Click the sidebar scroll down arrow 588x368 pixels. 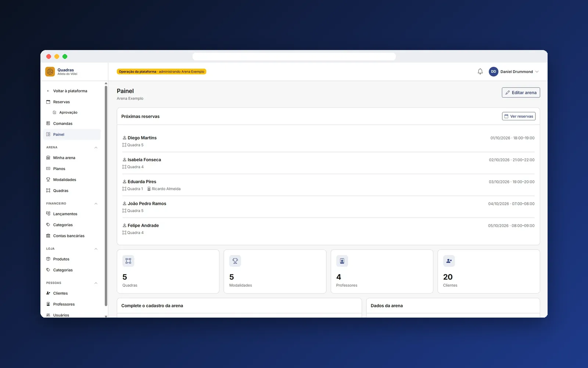pos(106,316)
